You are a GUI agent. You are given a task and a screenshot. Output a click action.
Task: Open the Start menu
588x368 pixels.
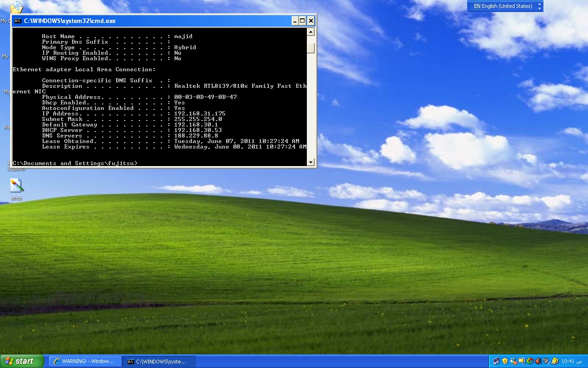click(22, 361)
